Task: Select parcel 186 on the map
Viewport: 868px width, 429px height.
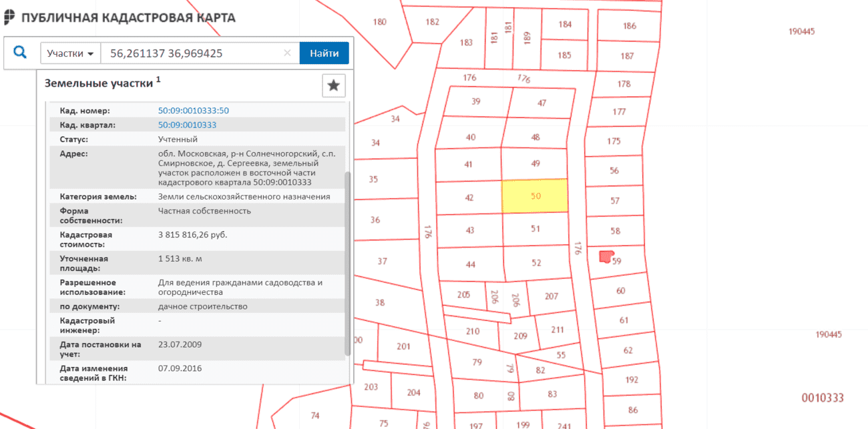Action: pyautogui.click(x=629, y=26)
